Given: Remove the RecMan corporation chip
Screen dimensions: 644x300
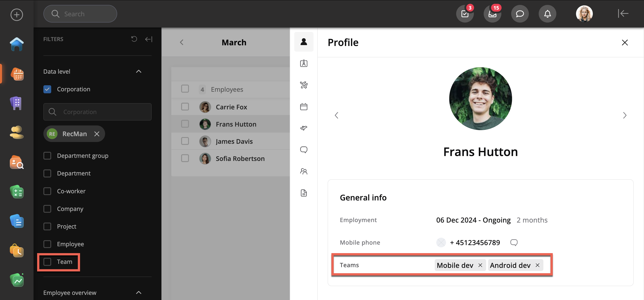Looking at the screenshot, I should [x=97, y=134].
